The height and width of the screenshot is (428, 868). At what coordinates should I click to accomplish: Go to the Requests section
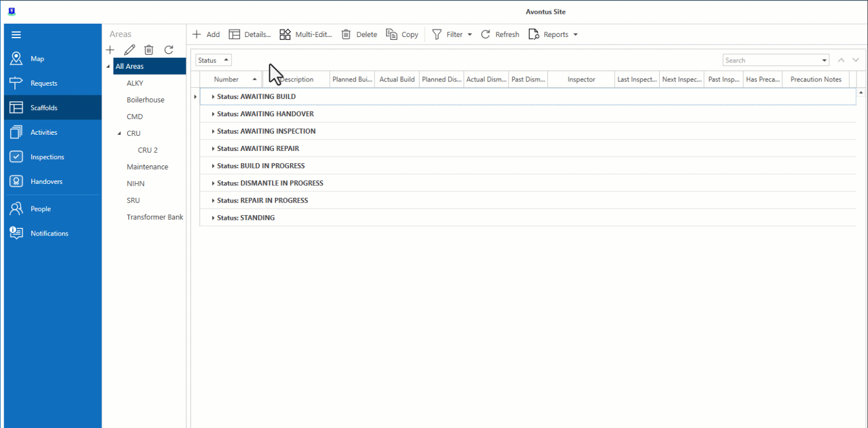43,83
